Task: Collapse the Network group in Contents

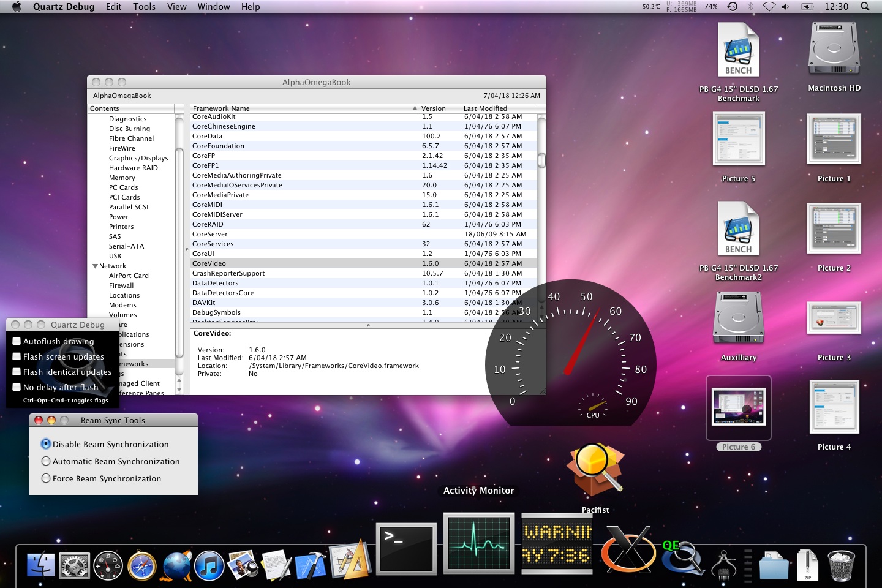Action: 95,266
